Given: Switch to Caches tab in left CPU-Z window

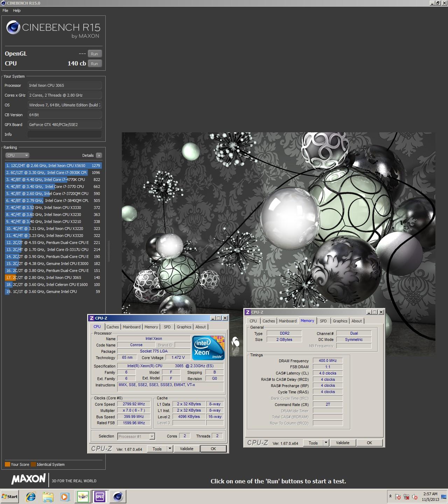Looking at the screenshot, I should [x=113, y=327].
